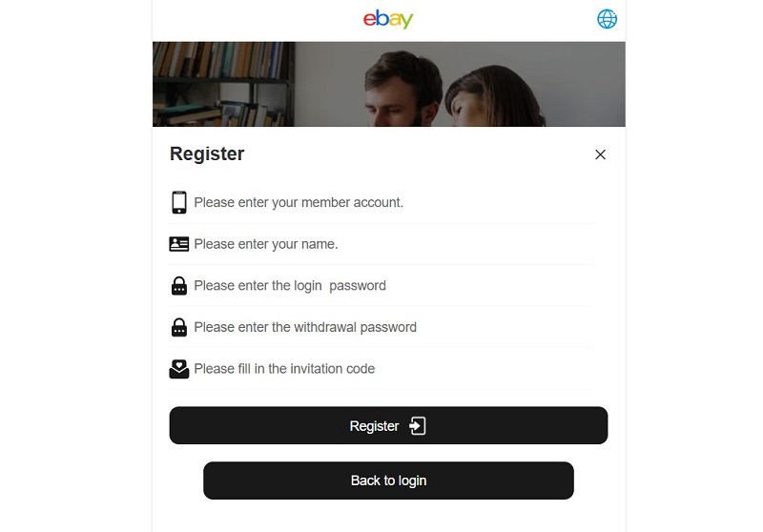This screenshot has width=763, height=532.
Task: Click the lock icon for login password
Action: pos(178,285)
